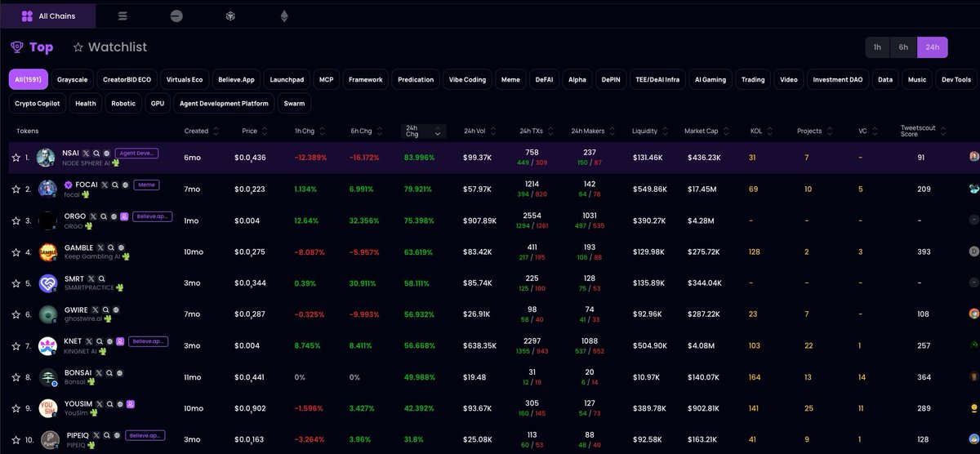Image resolution: width=980 pixels, height=454 pixels.
Task: Sort by the Liquidity column
Action: click(649, 131)
